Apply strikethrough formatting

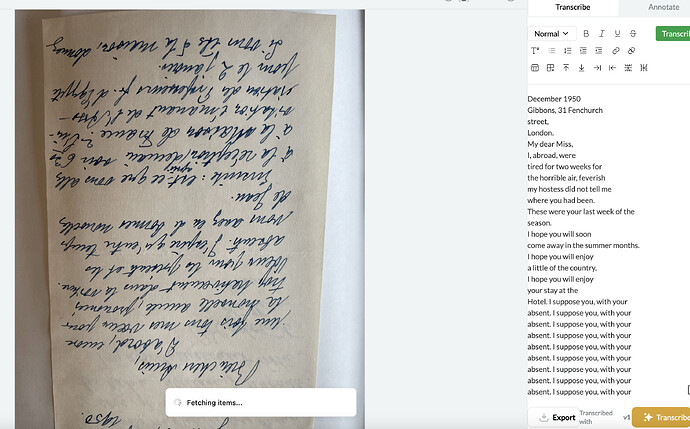pyautogui.click(x=633, y=33)
